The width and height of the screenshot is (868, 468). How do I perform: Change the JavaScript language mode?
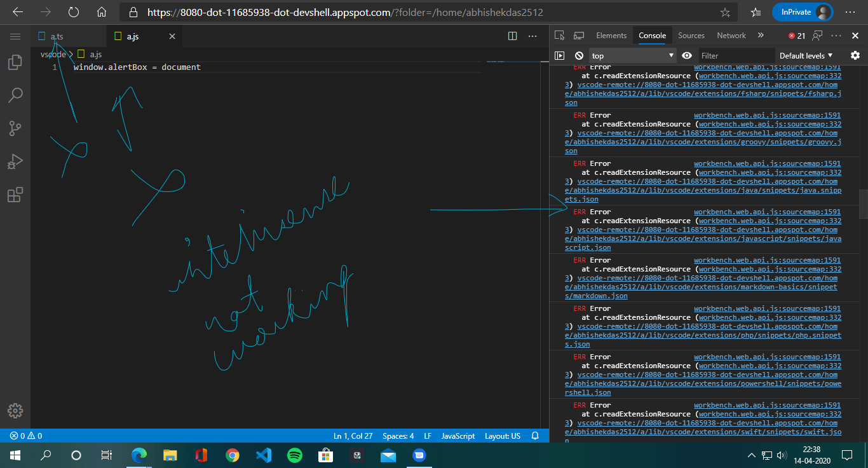point(458,436)
